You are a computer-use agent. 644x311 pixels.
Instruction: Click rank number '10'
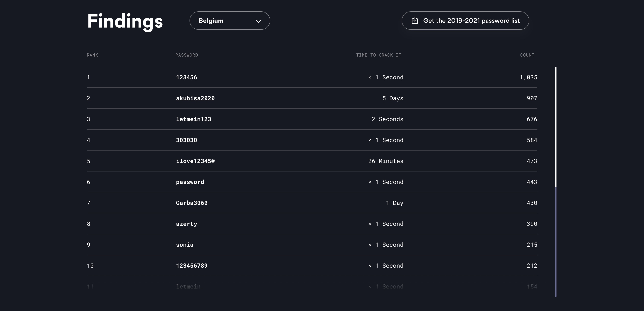click(90, 266)
